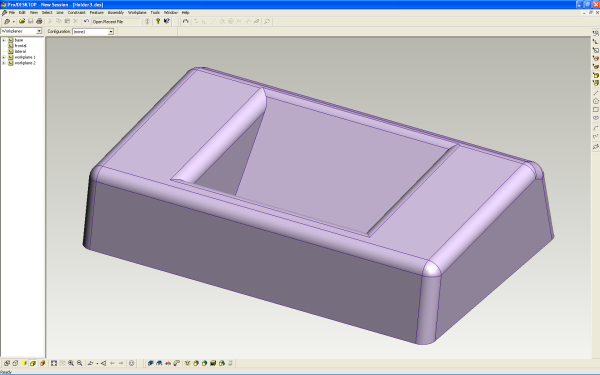The image size is (600, 375).
Task: Select the Arc sketch tool
Action: coord(595,128)
